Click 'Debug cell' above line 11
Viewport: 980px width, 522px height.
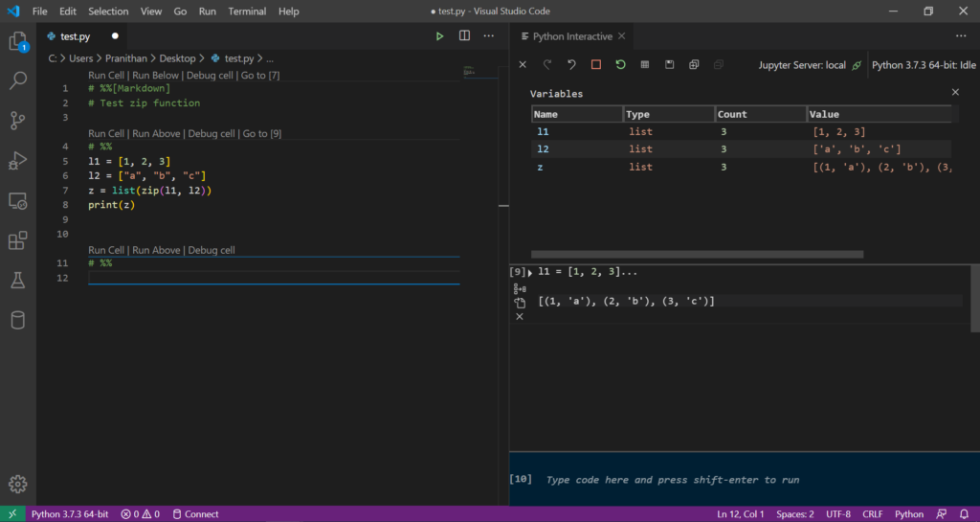[212, 250]
